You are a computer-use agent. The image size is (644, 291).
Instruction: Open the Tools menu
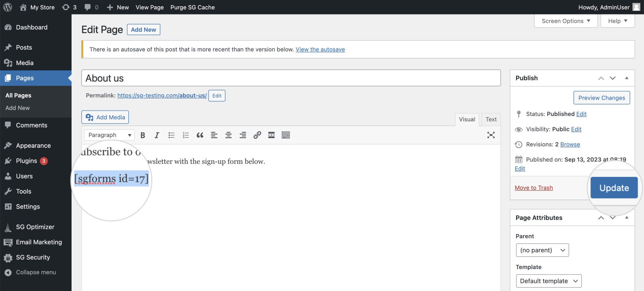tap(36, 191)
